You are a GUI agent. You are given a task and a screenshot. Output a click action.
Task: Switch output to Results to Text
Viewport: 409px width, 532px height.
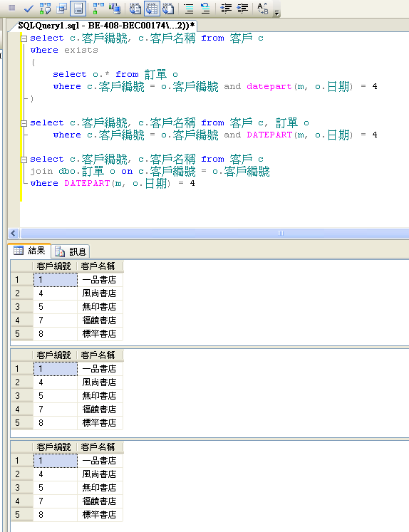point(135,8)
